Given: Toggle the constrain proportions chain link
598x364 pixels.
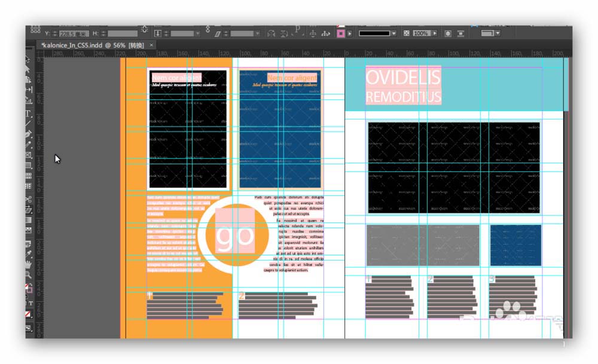Looking at the screenshot, I should tap(144, 29).
